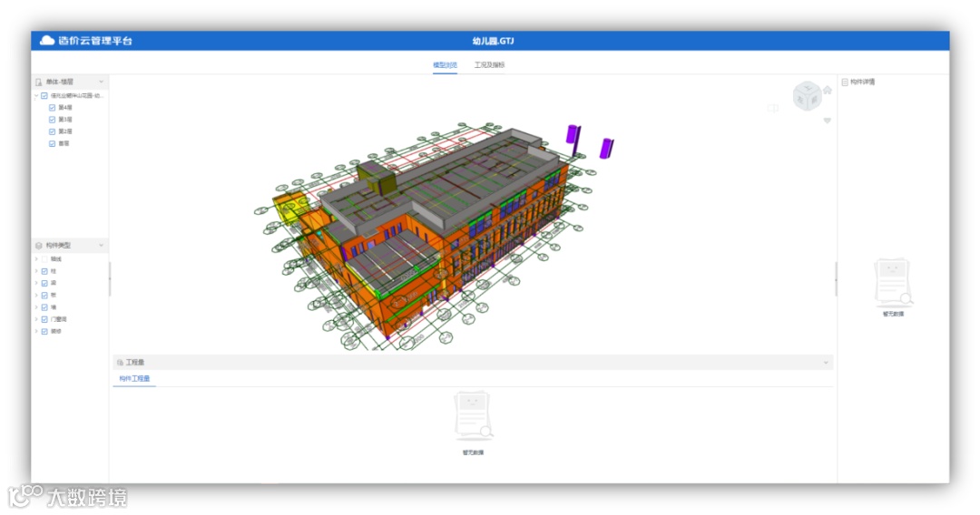Collapse the 单体-楼层 panel with its chevron
980x515 pixels.
102,82
